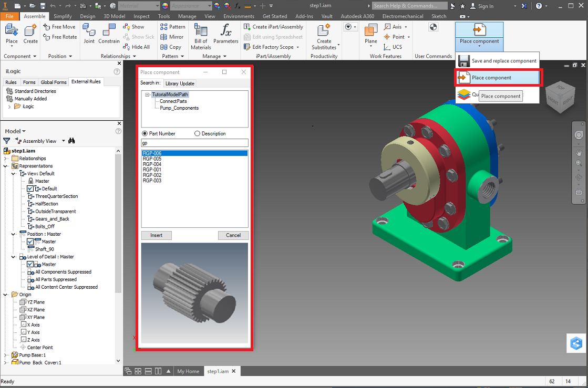Click the gear preview thumbnail
This screenshot has width=588, height=388.
194,293
